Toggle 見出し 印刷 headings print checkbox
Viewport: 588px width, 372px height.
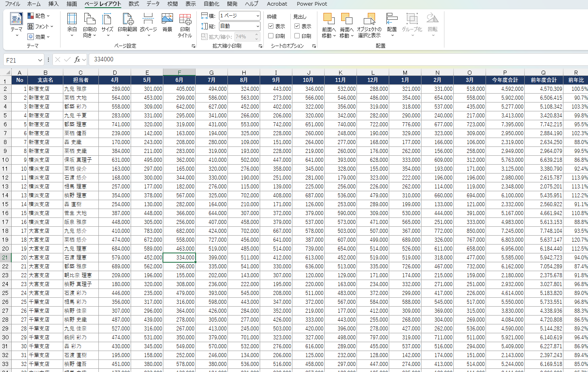coord(297,36)
